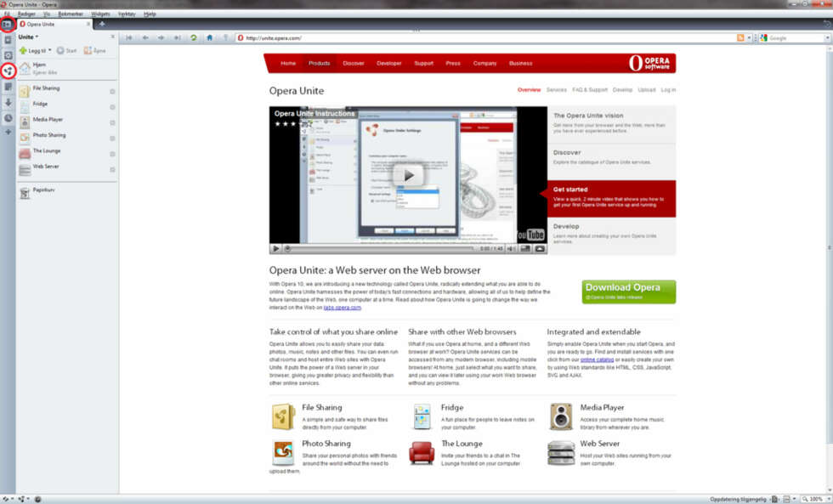Click the Oppdatering tilgjengelig status text
This screenshot has width=833, height=504.
click(738, 499)
